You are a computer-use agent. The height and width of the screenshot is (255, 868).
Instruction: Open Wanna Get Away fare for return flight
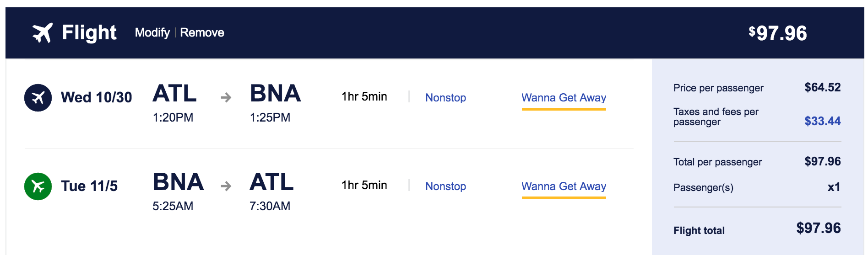pos(564,186)
